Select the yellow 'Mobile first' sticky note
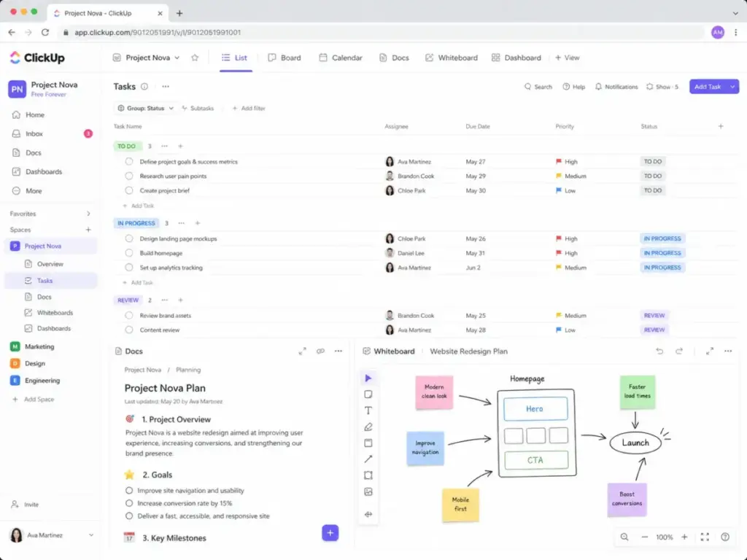Screen dimensions: 747x560 pos(460,505)
